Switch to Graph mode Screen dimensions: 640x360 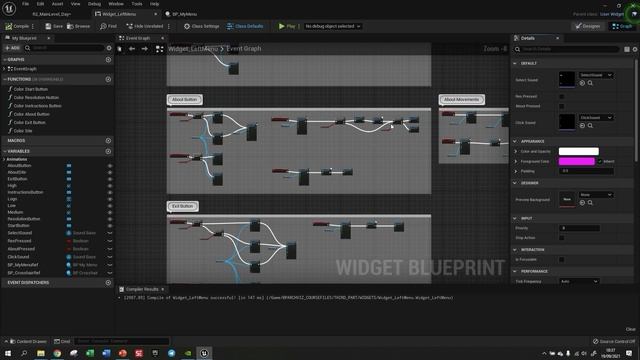click(622, 26)
